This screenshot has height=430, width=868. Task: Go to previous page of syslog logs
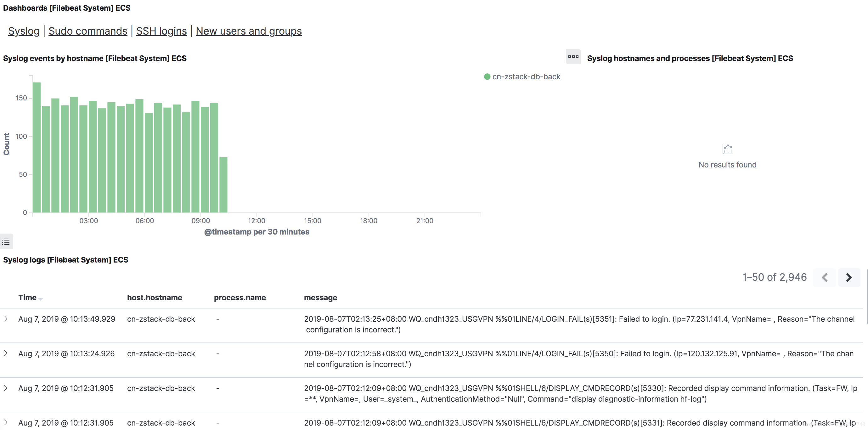point(825,277)
